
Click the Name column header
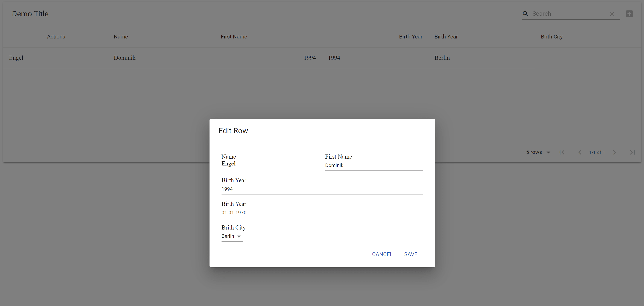(121, 37)
